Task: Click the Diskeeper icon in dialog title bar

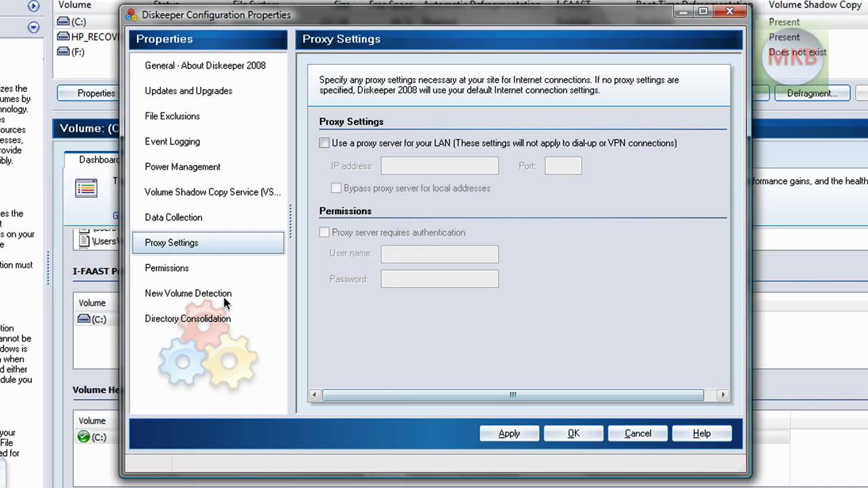Action: [132, 15]
